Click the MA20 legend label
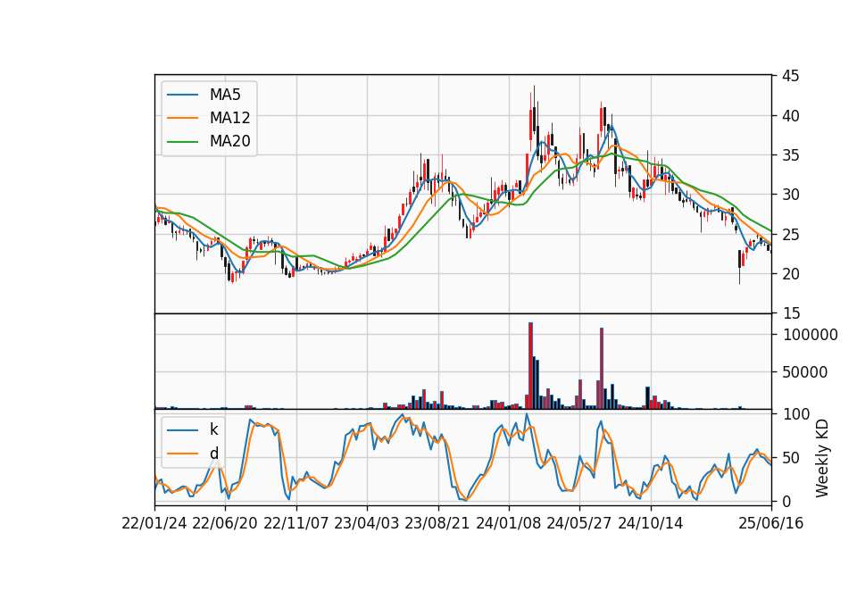This screenshot has width=857, height=616. [229, 141]
